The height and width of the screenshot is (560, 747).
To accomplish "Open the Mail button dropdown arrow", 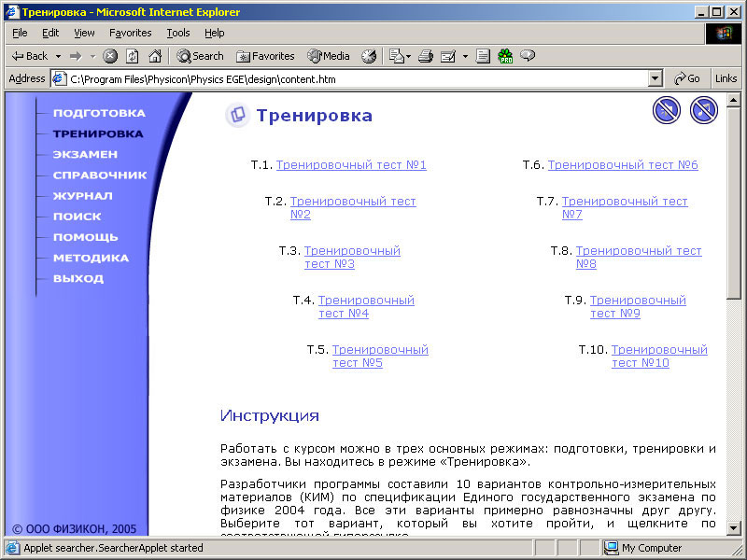I will coord(409,56).
